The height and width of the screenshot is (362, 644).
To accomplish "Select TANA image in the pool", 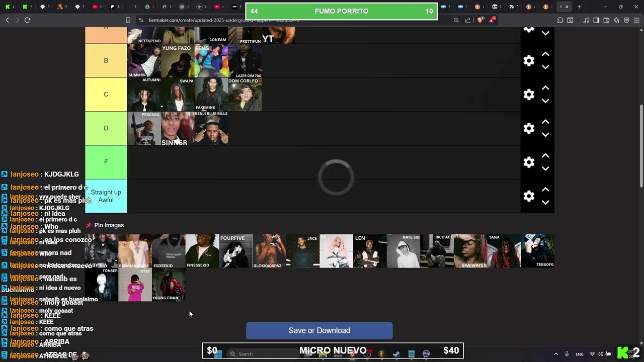I will (x=504, y=251).
